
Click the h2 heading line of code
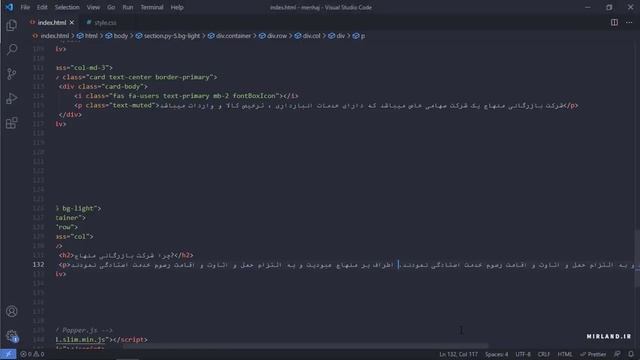[x=126, y=255]
